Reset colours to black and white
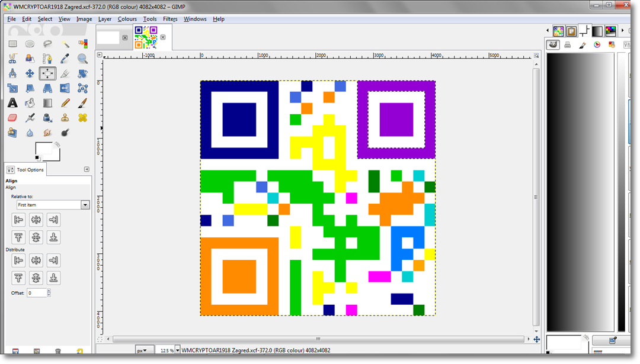 [37, 158]
